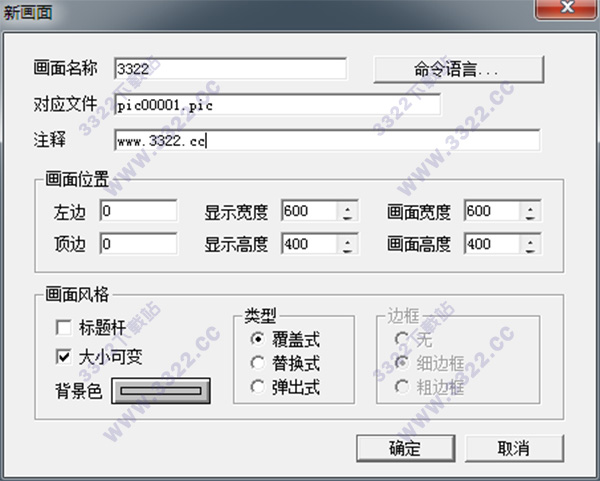This screenshot has width=600, height=481.
Task: Adjust the 画面宽度 spinner arrows
Action: point(530,211)
